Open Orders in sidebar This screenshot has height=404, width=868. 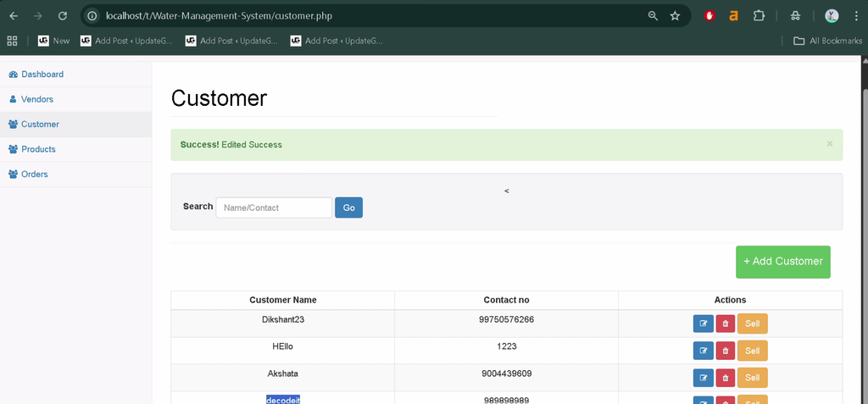75,174
